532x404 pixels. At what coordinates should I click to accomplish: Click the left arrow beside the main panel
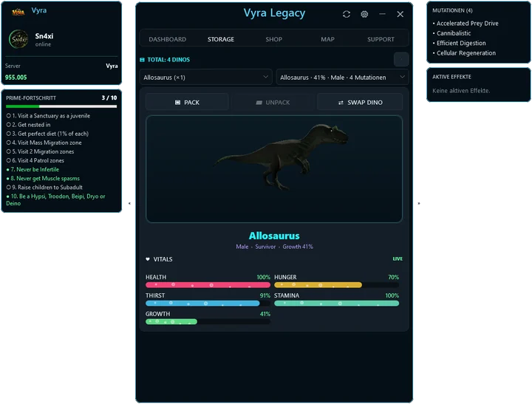(129, 204)
